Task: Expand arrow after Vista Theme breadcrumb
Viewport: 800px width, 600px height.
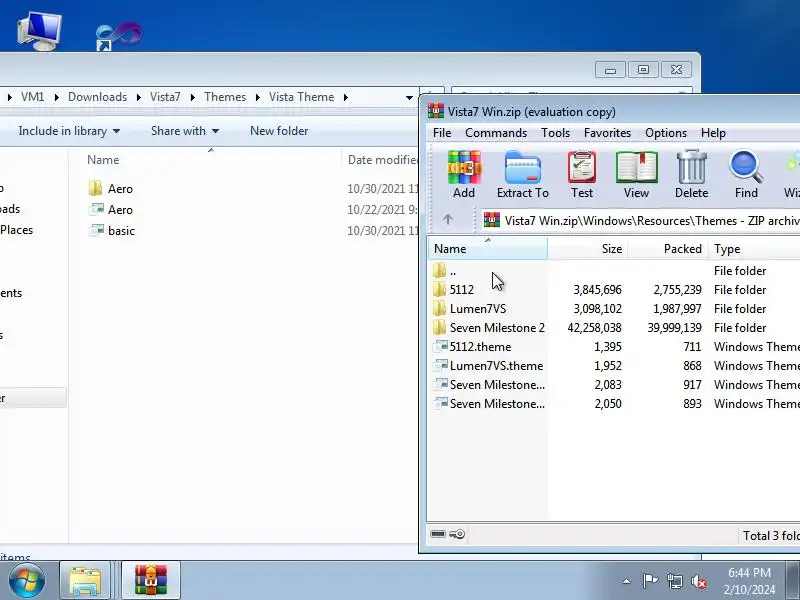Action: pyautogui.click(x=346, y=97)
